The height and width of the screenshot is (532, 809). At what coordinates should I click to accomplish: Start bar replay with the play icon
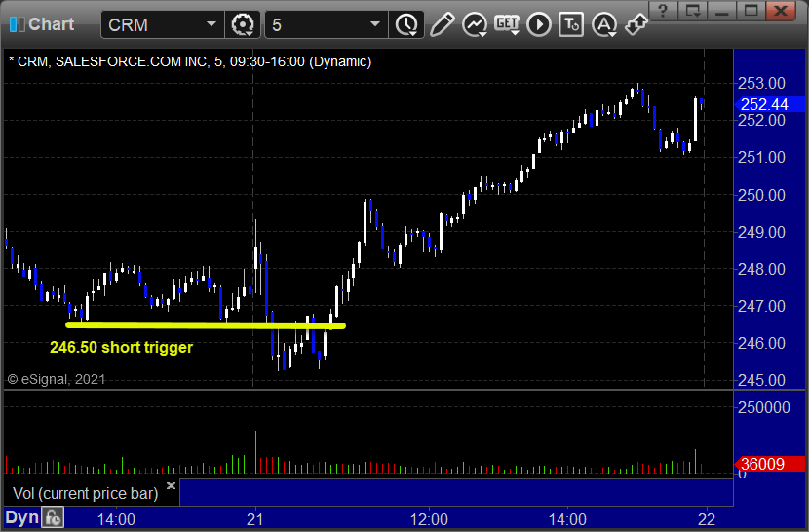click(539, 24)
